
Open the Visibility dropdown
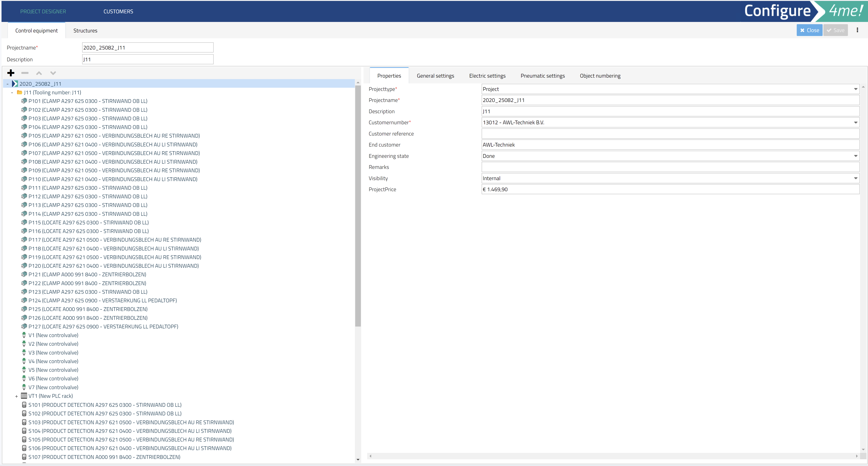856,178
